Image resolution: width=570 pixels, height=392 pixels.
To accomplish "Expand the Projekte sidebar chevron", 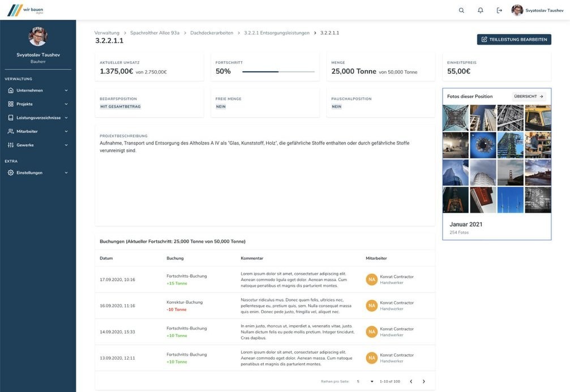I will pyautogui.click(x=66, y=104).
